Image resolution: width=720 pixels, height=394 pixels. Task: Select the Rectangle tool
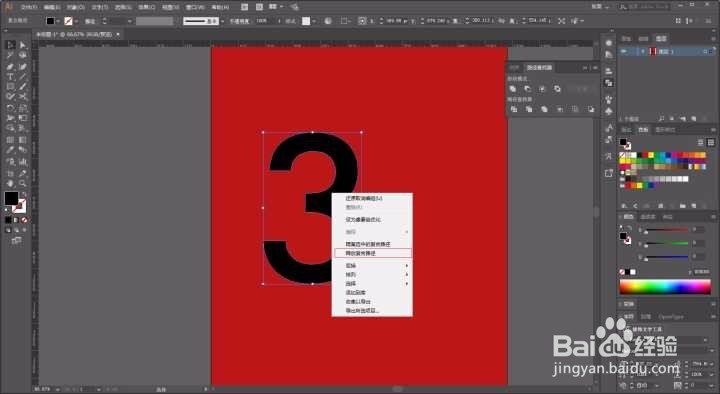click(x=11, y=86)
